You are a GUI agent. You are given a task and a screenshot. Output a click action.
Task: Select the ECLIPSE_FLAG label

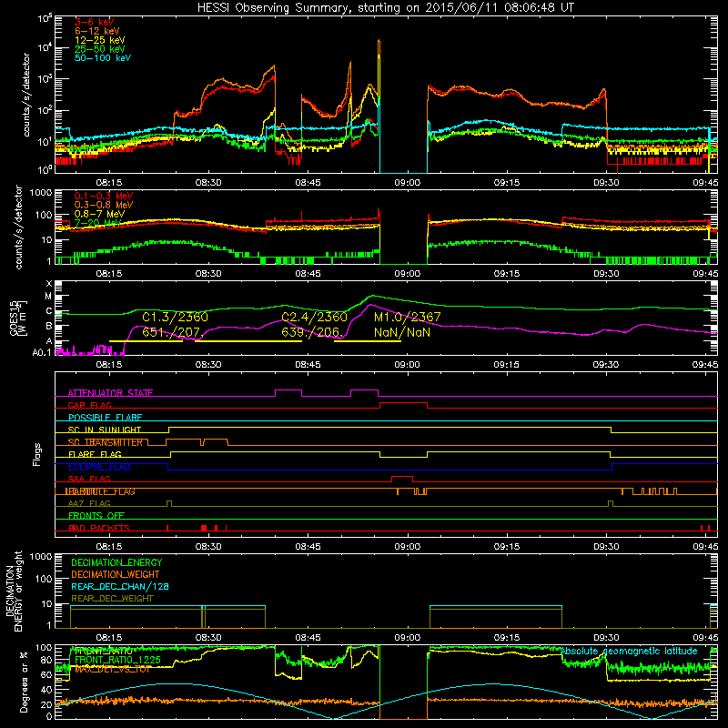click(x=99, y=467)
